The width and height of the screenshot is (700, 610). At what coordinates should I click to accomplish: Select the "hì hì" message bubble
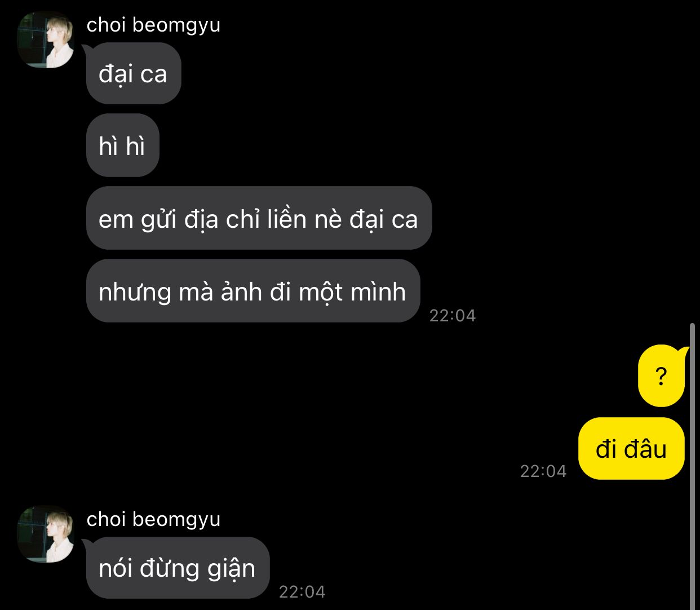click(123, 145)
